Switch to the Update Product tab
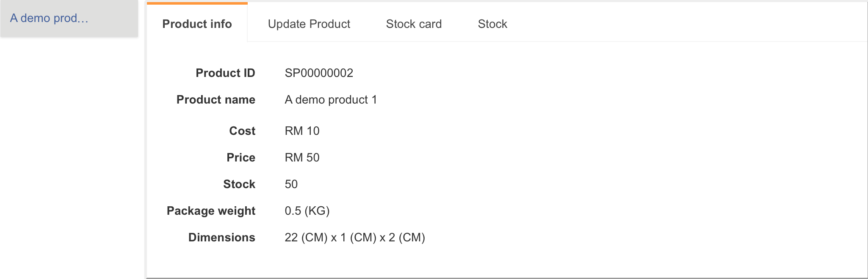The image size is (868, 279). (x=309, y=24)
